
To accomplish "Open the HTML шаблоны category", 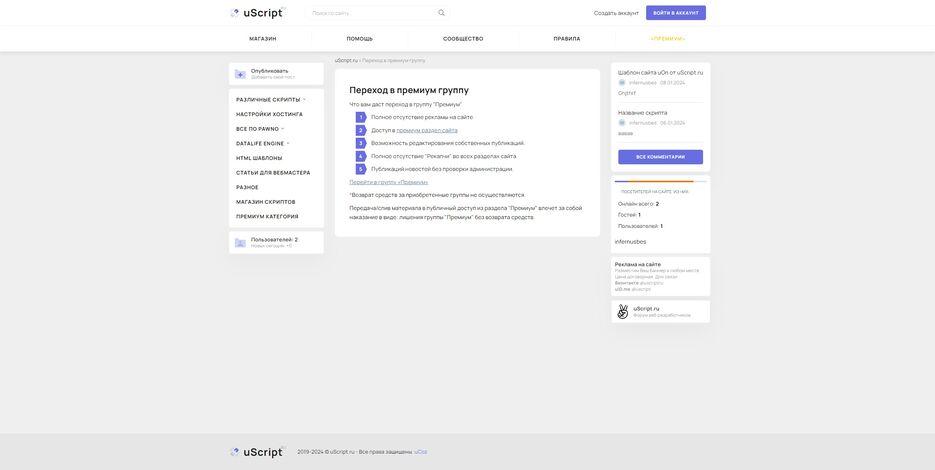I will point(259,158).
